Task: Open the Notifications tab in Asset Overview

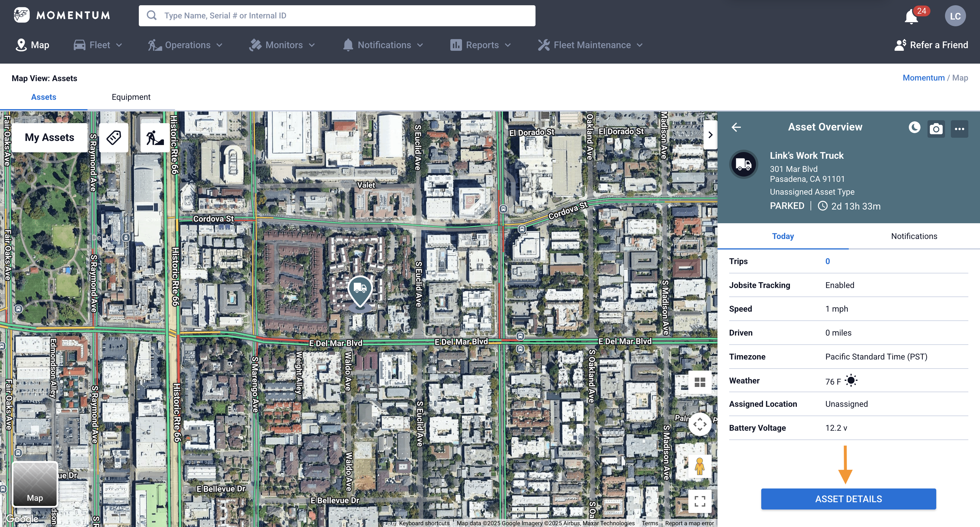Action: click(x=914, y=236)
